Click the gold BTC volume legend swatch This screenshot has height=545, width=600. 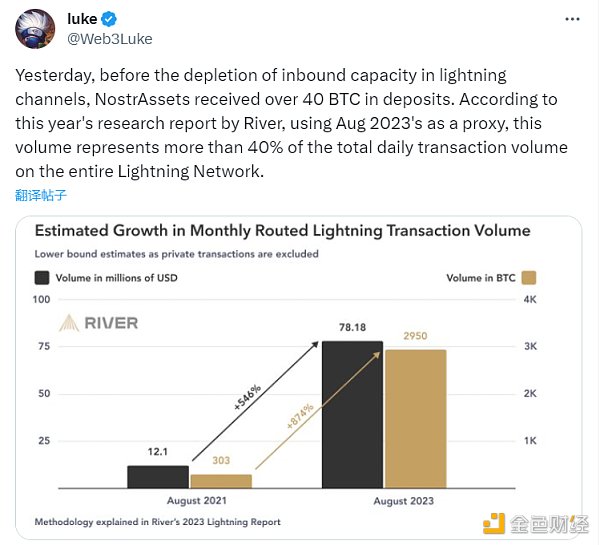pos(529,278)
